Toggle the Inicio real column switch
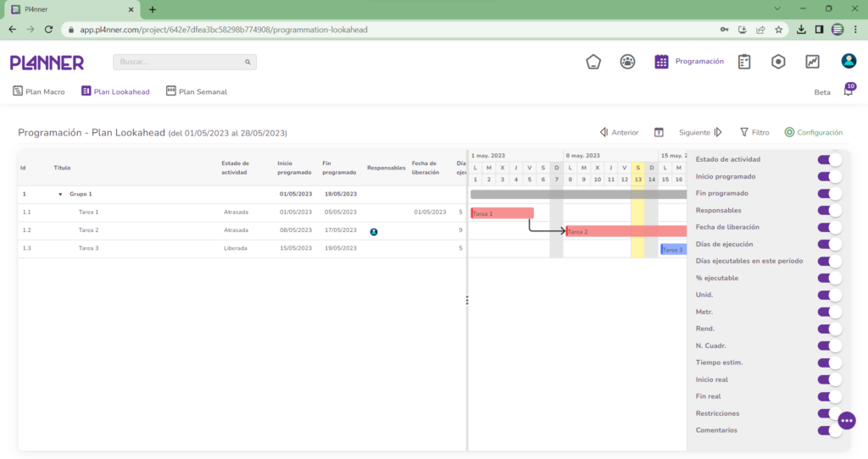The width and height of the screenshot is (868, 459). coord(829,380)
